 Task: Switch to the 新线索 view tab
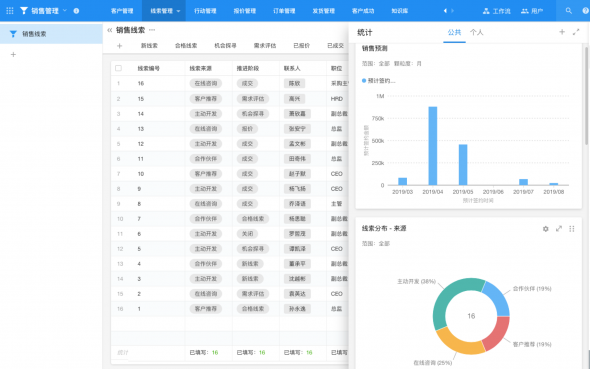point(149,46)
